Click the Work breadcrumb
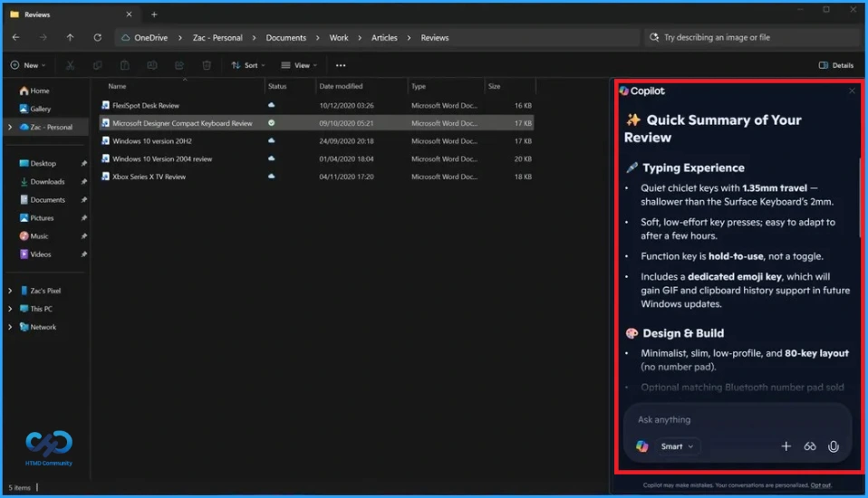The height and width of the screenshot is (498, 868). (339, 38)
